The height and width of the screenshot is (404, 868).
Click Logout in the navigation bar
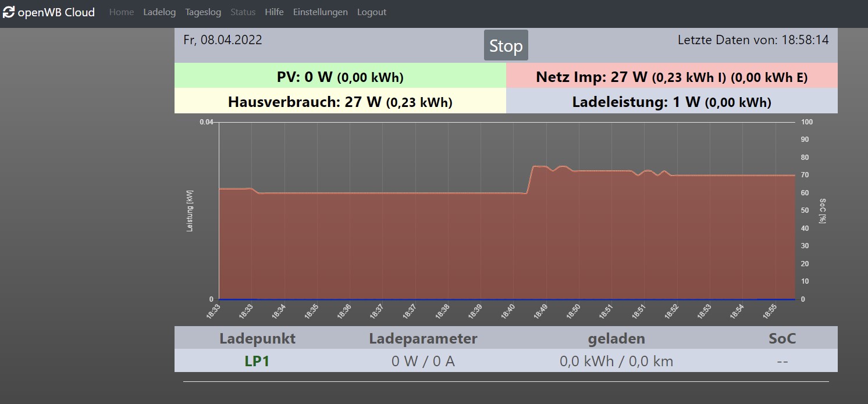(372, 12)
